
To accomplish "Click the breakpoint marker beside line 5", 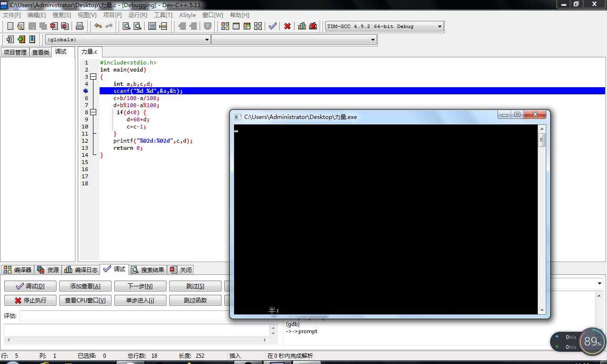I will (x=86, y=91).
